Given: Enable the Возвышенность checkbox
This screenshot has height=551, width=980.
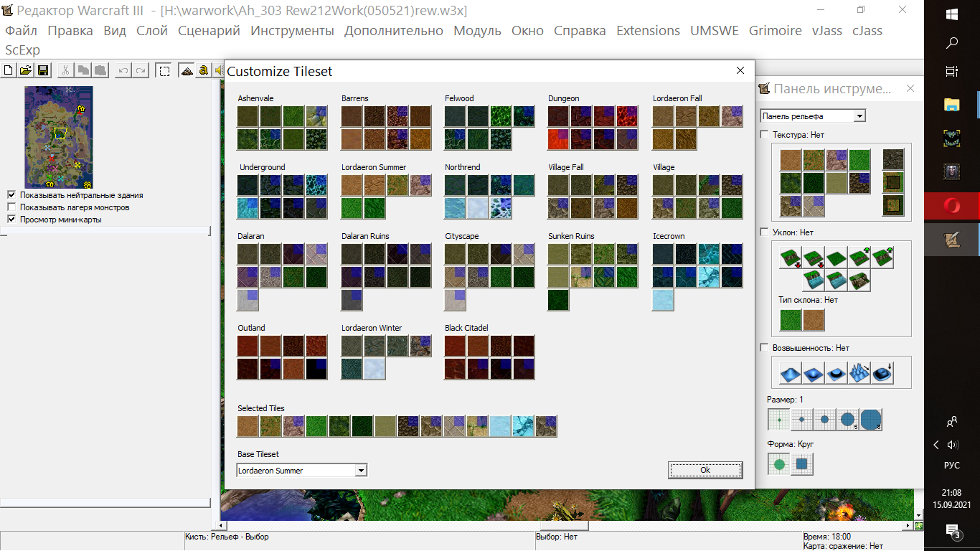Looking at the screenshot, I should click(x=764, y=347).
